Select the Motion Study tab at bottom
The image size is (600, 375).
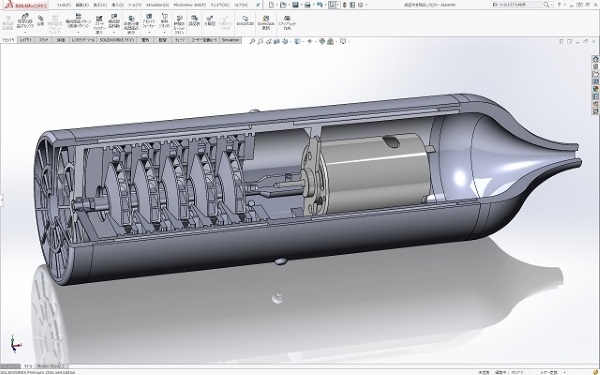49,366
